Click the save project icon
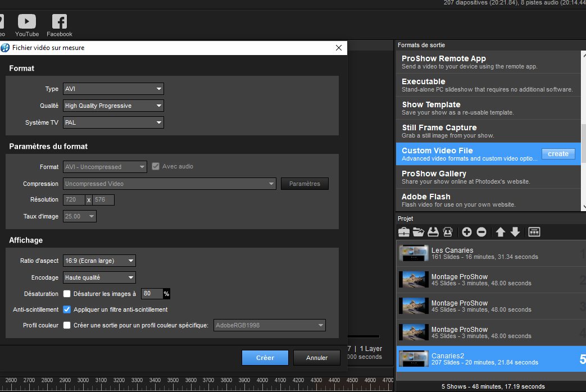This screenshot has width=586, height=392. (x=433, y=232)
